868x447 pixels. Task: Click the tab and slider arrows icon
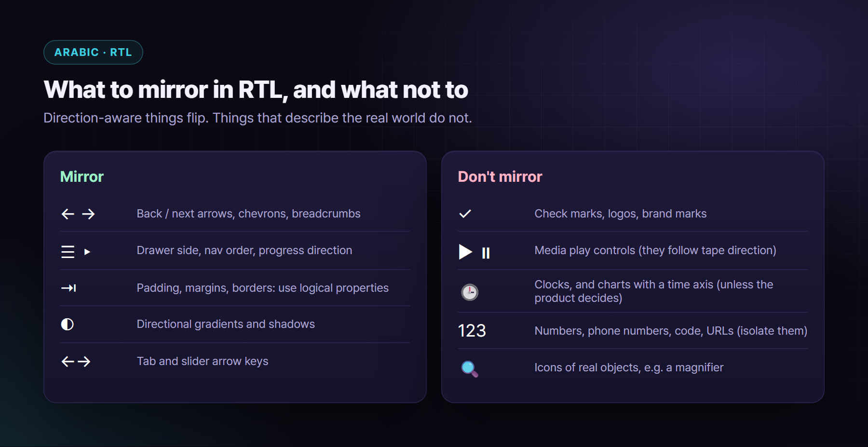click(x=76, y=362)
